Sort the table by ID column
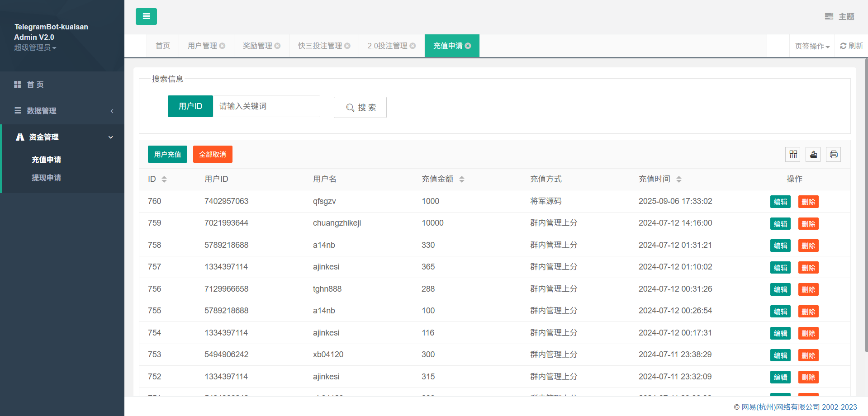This screenshot has height=416, width=868. (164, 180)
